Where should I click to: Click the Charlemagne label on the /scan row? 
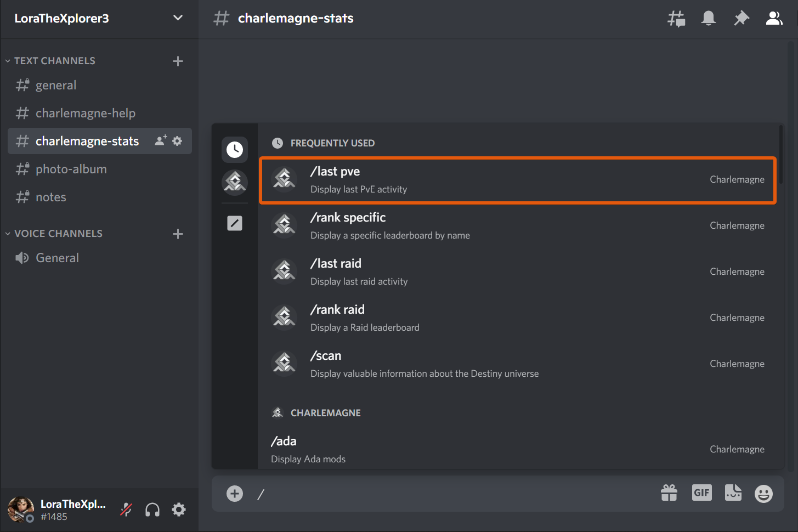737,364
